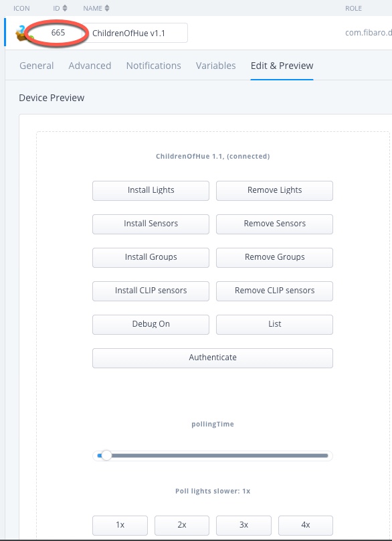Click the pollingTime slider handle

pos(106,455)
